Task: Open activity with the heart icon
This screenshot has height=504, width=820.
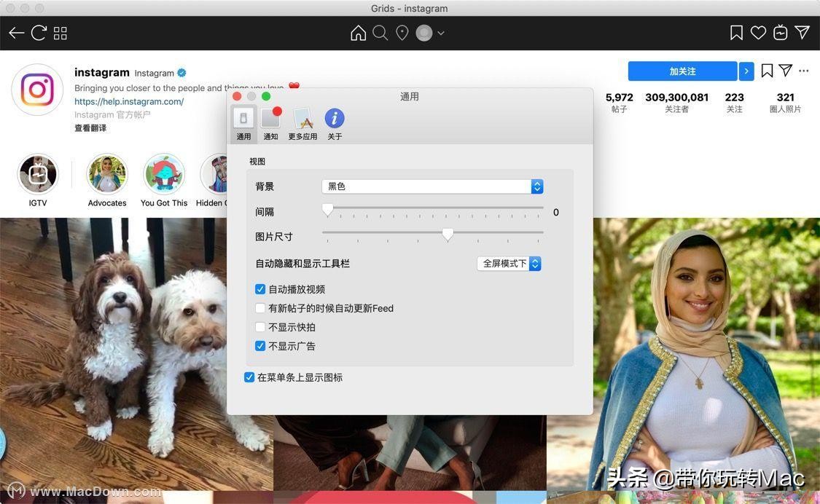Action: (758, 32)
